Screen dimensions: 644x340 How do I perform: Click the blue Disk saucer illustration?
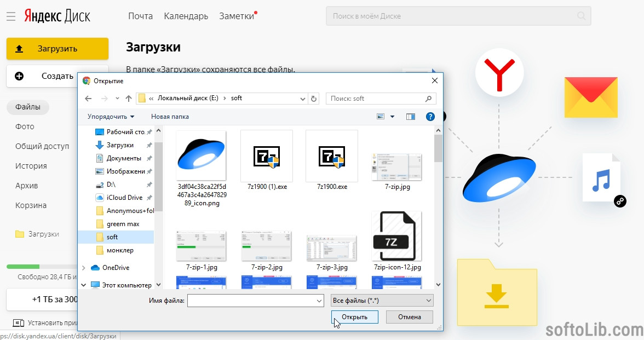(x=499, y=178)
